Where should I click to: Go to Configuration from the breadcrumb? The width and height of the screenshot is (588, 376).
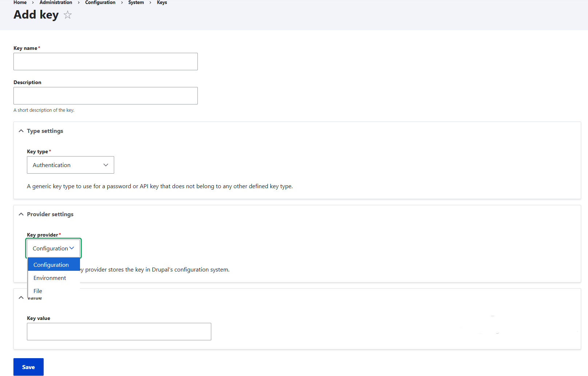coord(100,3)
